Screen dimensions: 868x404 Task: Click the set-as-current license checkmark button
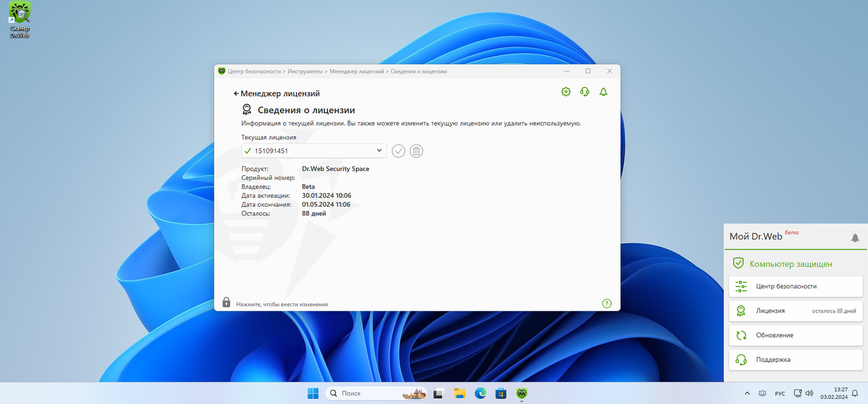tap(398, 151)
